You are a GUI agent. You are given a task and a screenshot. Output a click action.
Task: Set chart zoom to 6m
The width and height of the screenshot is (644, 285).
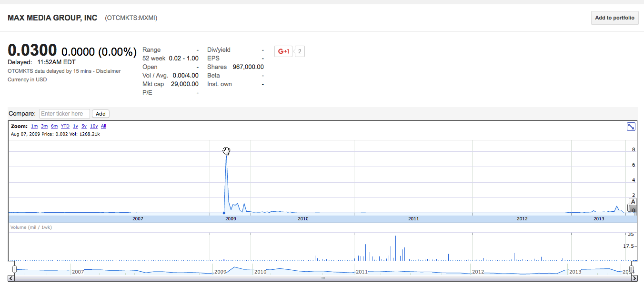point(54,126)
